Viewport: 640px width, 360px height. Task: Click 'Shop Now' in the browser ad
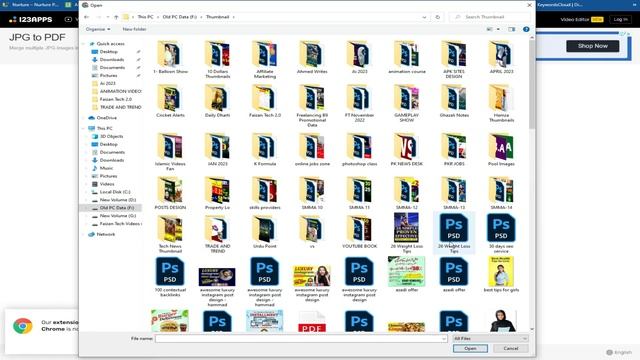click(x=593, y=46)
